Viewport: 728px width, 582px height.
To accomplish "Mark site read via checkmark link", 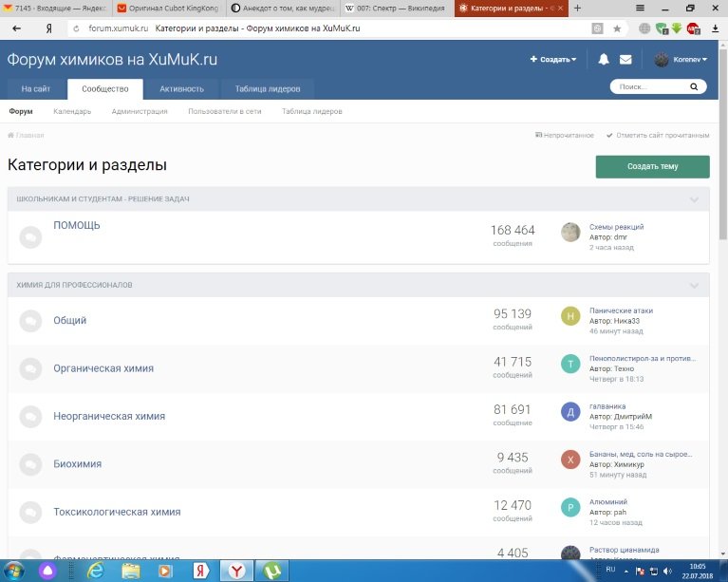I will (657, 136).
